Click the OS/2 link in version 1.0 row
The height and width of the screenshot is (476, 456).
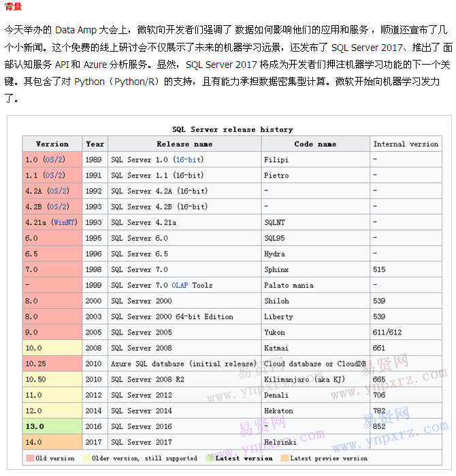(x=54, y=160)
